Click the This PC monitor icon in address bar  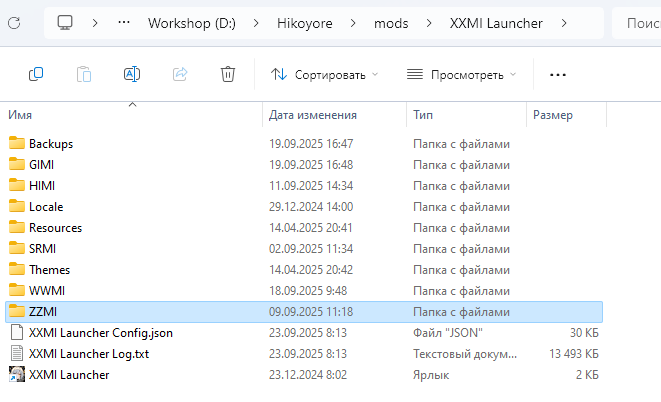click(65, 23)
